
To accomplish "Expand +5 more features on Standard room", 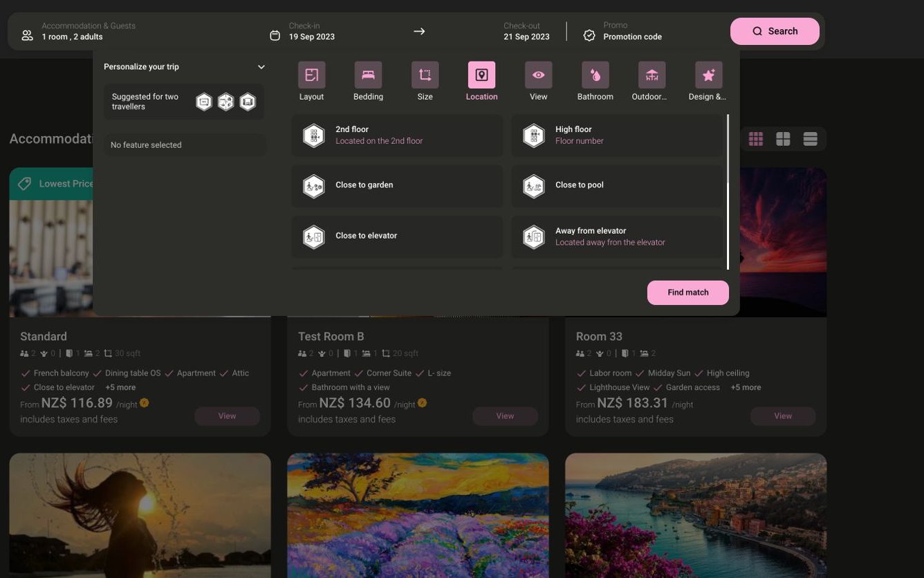I will [120, 388].
